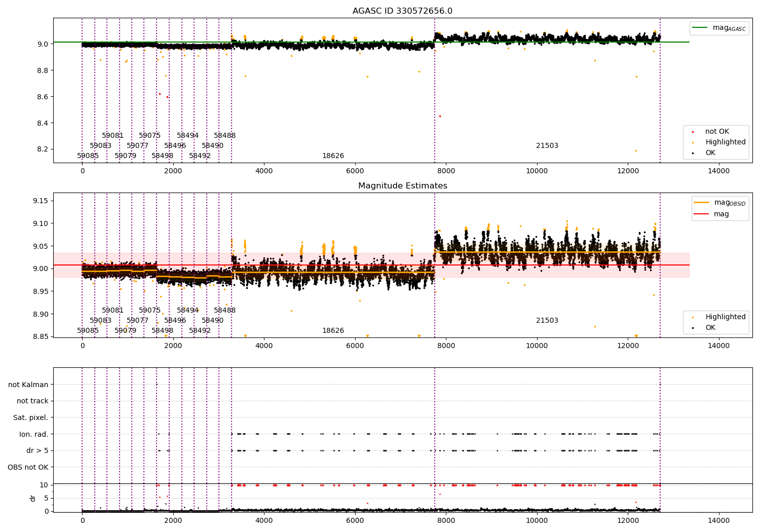This screenshot has height=532, width=760.
Task: Click the red-line "mag" legend entry
Action: click(x=711, y=214)
